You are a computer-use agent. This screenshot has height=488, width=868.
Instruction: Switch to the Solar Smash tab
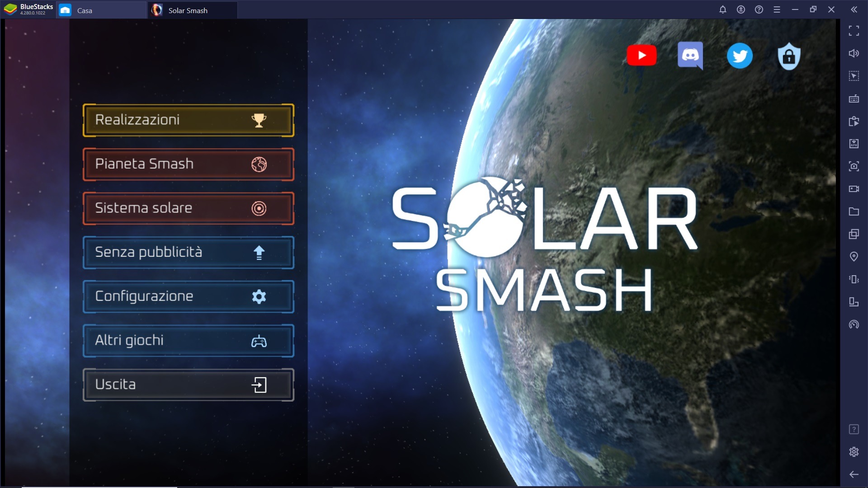(x=193, y=10)
